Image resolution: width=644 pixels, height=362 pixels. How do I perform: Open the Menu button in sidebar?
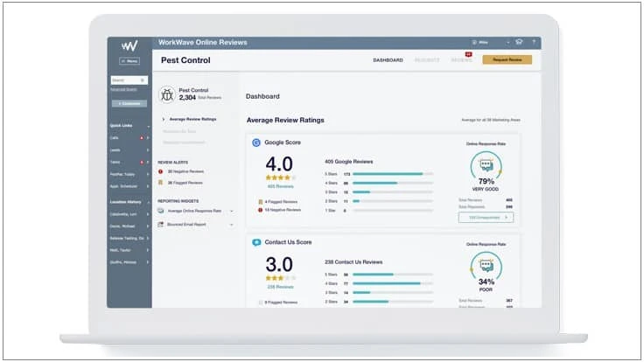pyautogui.click(x=129, y=61)
